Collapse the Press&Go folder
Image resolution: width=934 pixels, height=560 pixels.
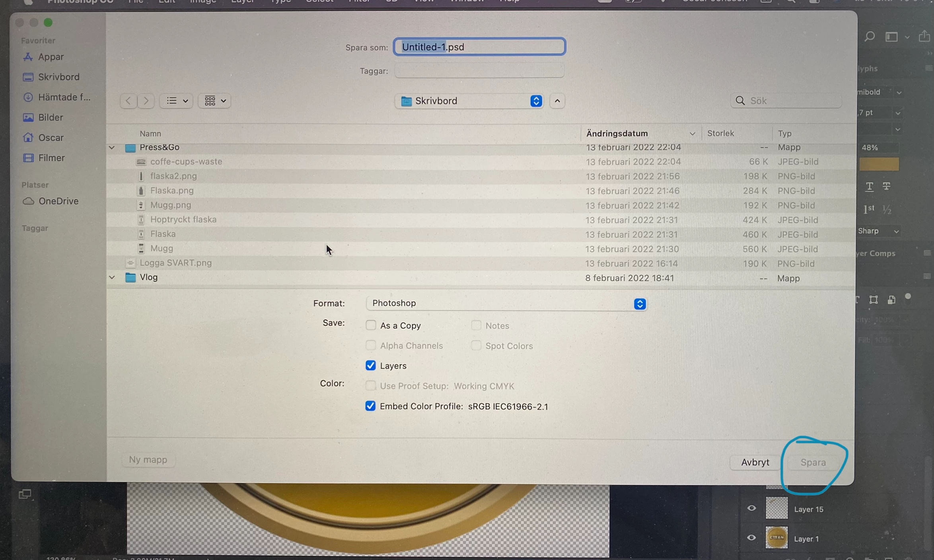pos(112,148)
